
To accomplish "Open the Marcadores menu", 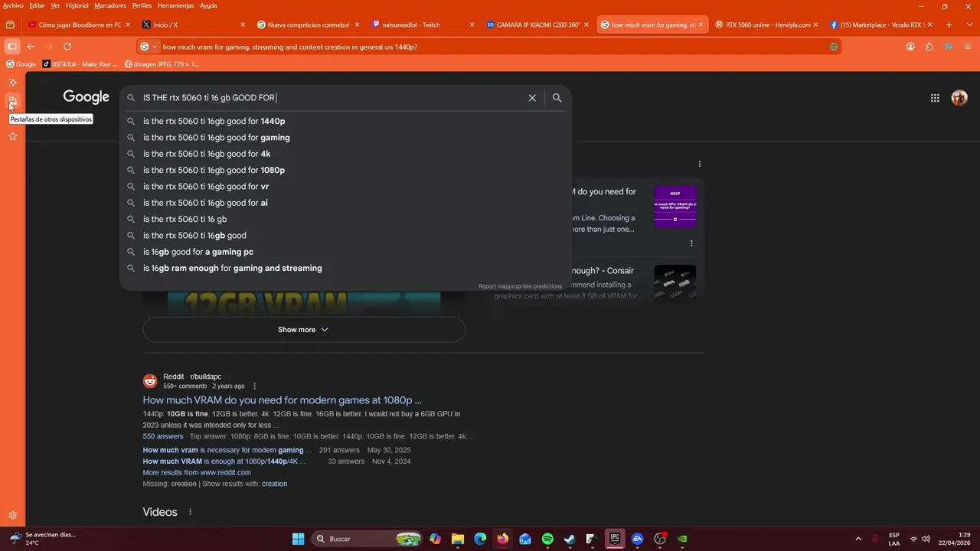I will click(110, 5).
